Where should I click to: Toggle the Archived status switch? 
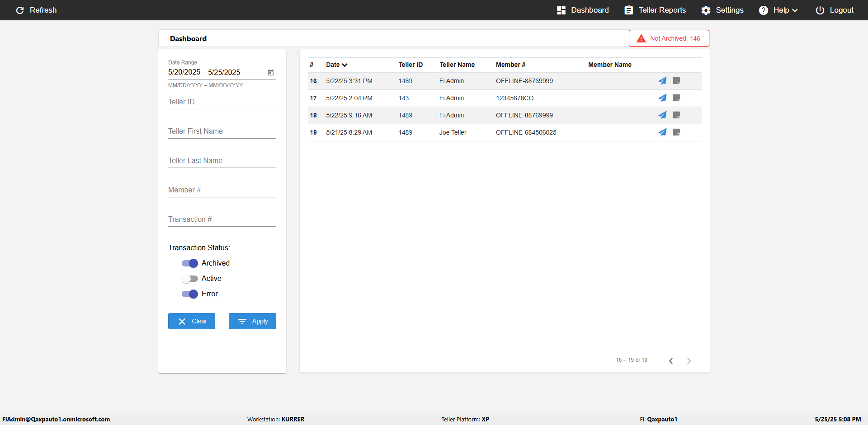190,263
